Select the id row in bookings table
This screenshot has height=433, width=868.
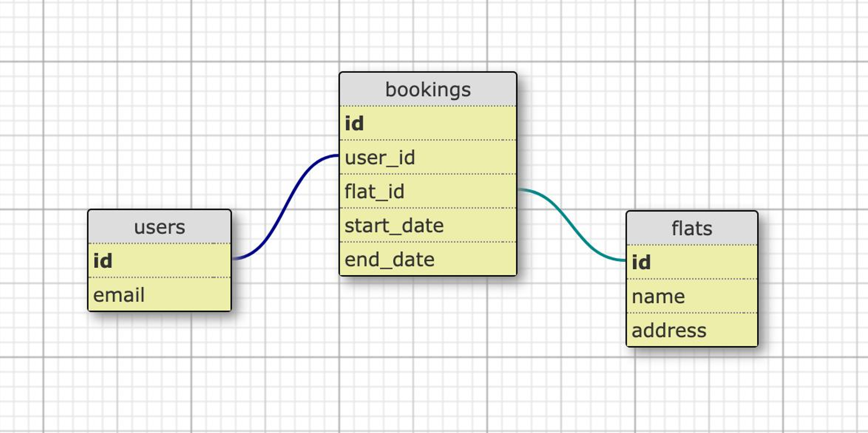pos(428,123)
